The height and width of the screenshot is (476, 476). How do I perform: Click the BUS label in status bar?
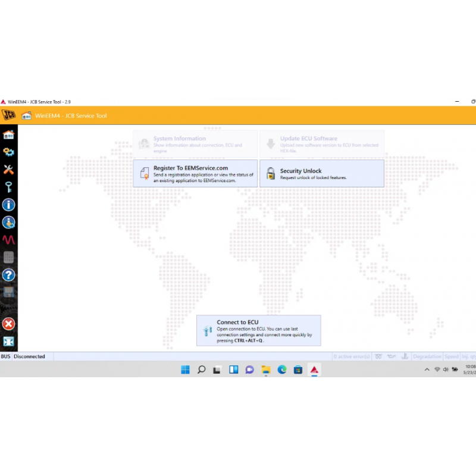point(5,356)
